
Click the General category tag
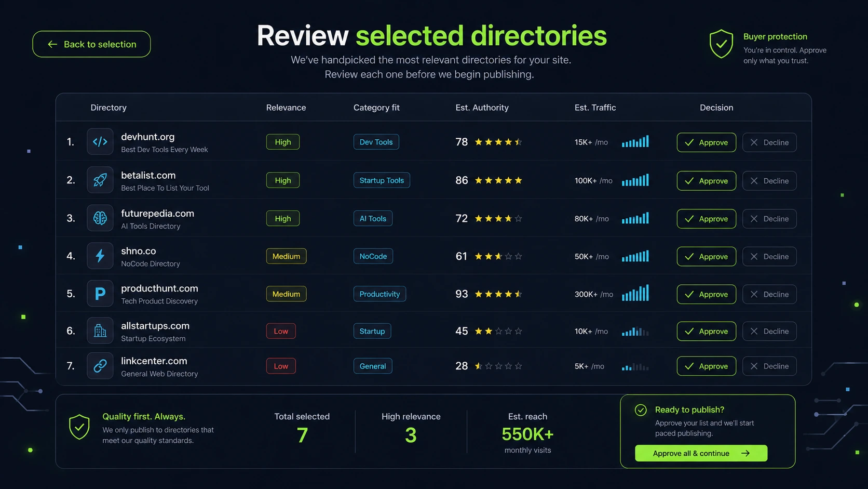pyautogui.click(x=373, y=366)
